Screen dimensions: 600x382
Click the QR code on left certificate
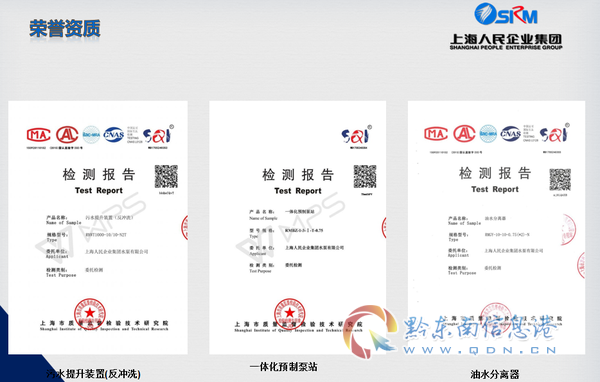coord(166,176)
